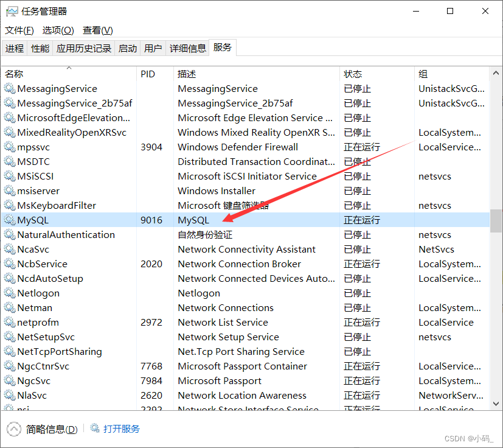Image resolution: width=503 pixels, height=448 pixels.
Task: Click the scrollbar down arrow
Action: click(496, 403)
